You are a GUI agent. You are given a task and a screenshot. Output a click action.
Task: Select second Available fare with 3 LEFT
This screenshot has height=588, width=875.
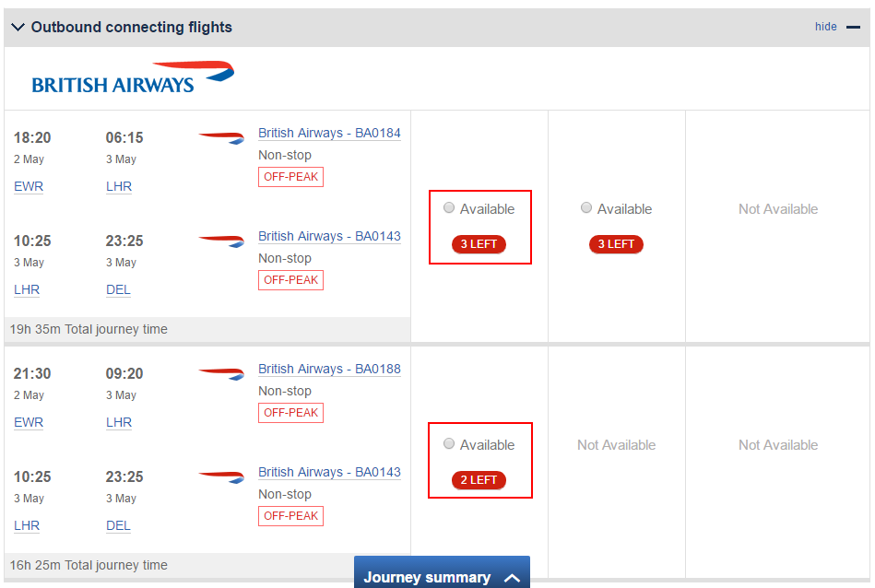[x=585, y=208]
